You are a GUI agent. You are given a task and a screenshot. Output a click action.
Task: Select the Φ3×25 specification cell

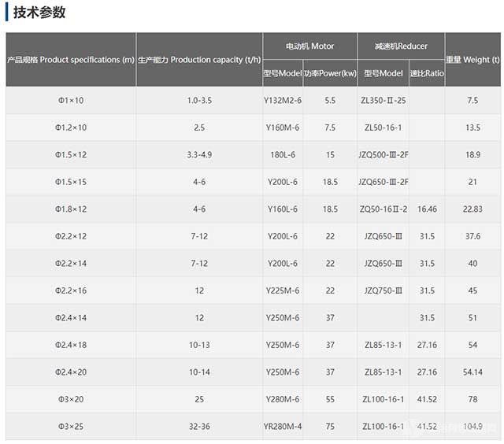tap(71, 427)
